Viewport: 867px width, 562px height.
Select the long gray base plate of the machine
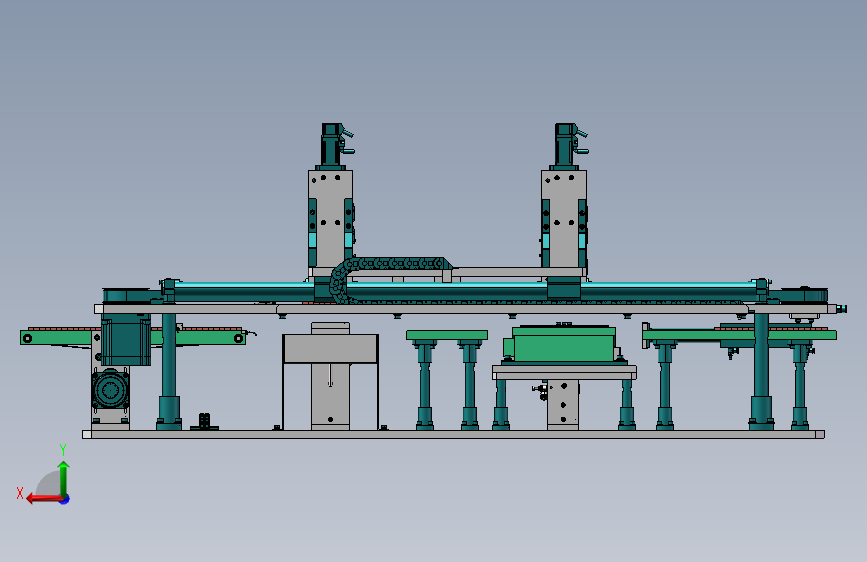(x=453, y=434)
